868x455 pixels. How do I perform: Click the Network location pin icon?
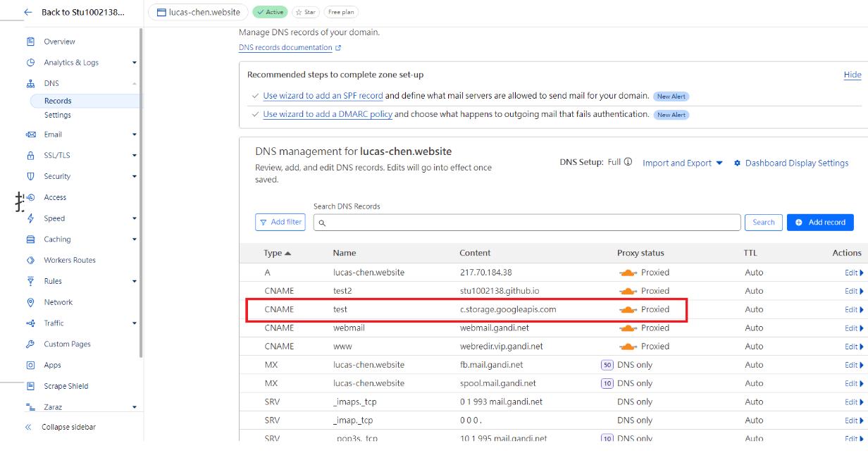pos(30,302)
